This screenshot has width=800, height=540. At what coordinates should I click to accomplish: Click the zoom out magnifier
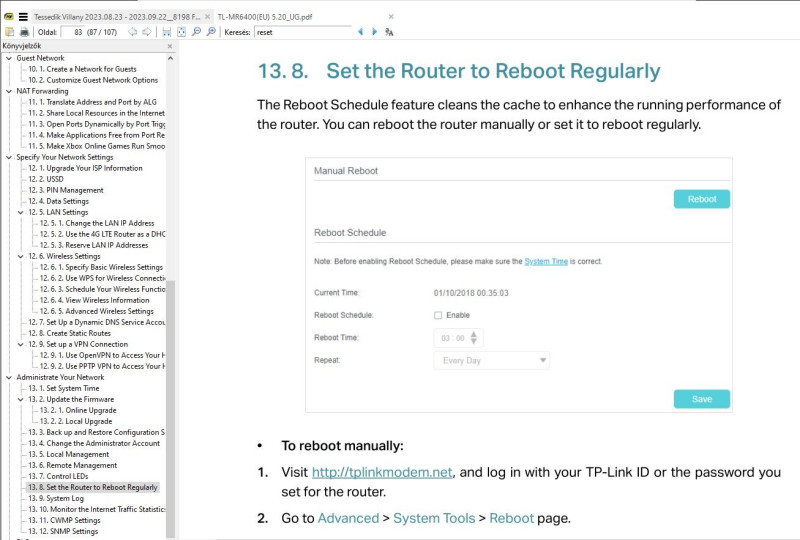point(196,32)
